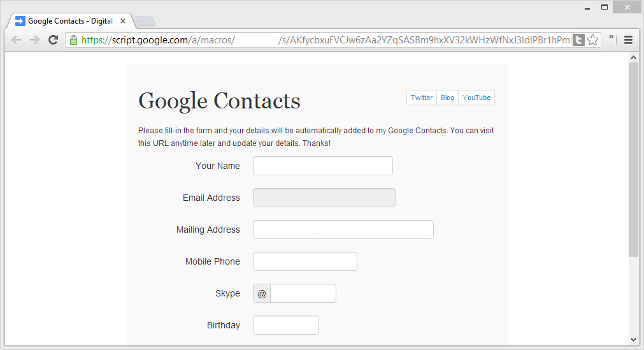The image size is (644, 350).
Task: Click the Skype username field
Action: 303,293
